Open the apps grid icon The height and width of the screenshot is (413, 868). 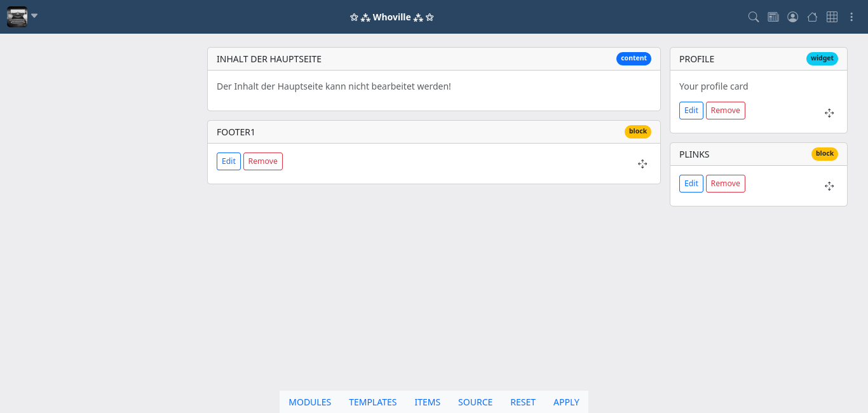(x=832, y=17)
